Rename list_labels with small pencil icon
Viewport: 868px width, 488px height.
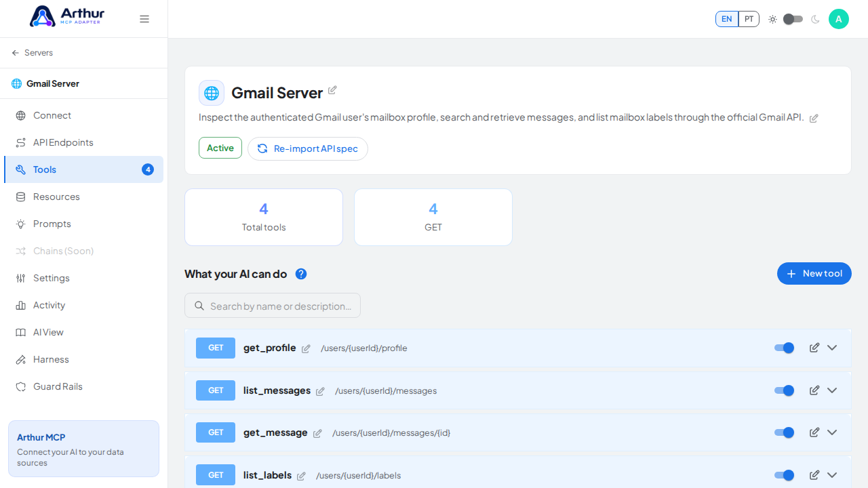click(x=301, y=476)
